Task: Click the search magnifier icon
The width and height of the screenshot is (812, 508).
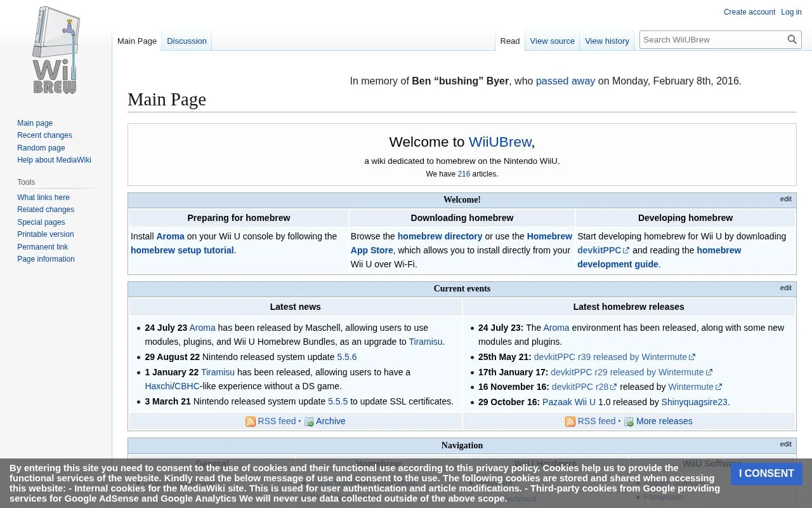Action: pyautogui.click(x=792, y=39)
